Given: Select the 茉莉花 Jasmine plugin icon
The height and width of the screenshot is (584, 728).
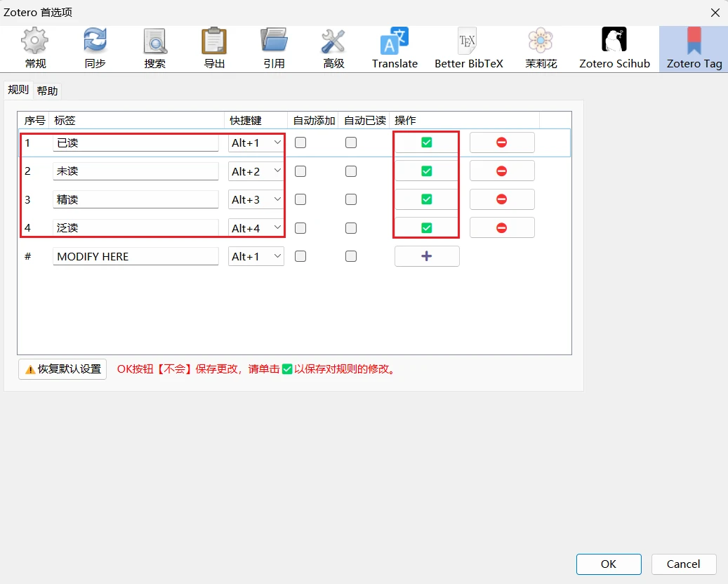Looking at the screenshot, I should pos(541,48).
